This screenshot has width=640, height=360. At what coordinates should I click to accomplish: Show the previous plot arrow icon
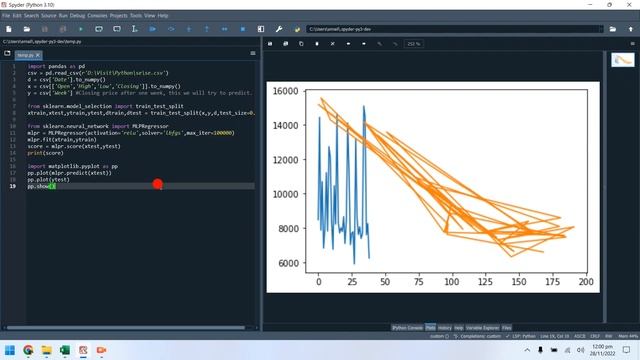point(348,44)
